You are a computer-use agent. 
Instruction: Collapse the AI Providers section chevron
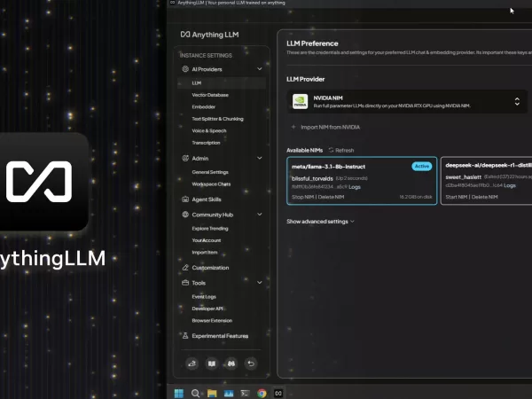(x=260, y=69)
